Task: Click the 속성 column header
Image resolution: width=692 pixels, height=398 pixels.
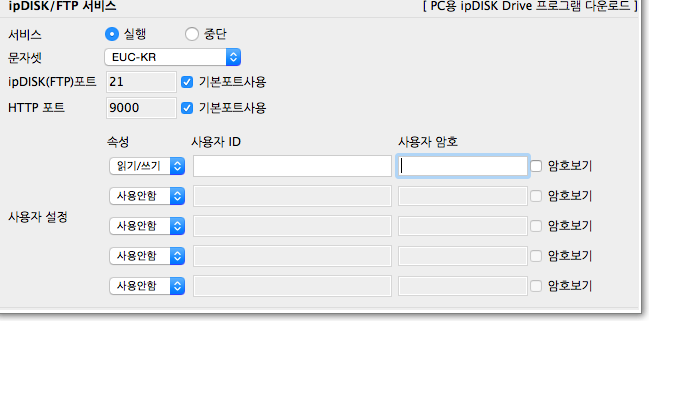Action: [118, 142]
